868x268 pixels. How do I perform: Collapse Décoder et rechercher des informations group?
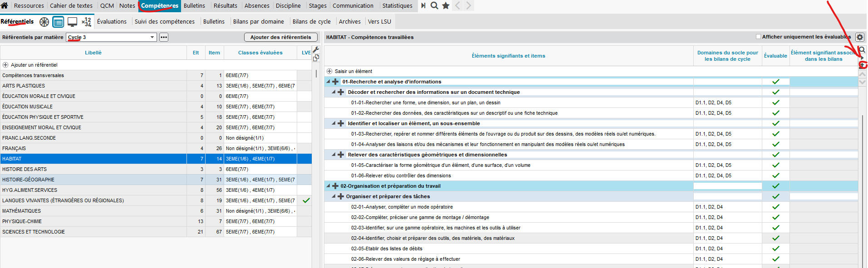tap(333, 92)
